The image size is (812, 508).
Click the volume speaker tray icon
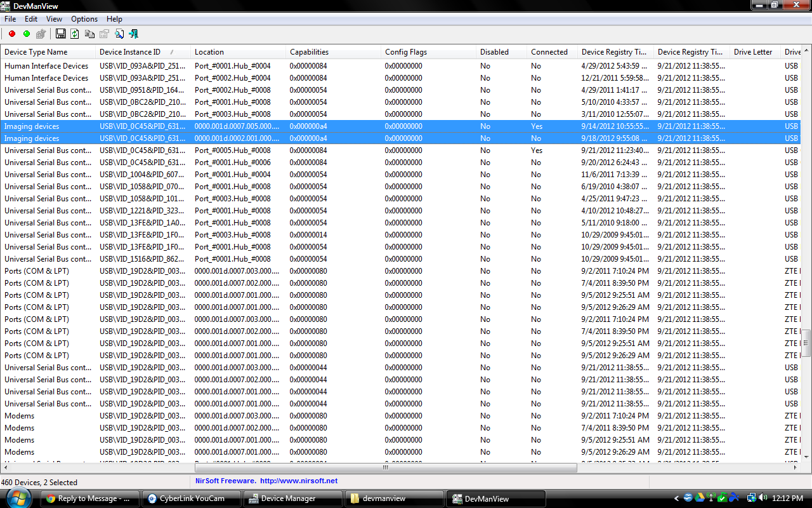click(x=762, y=498)
